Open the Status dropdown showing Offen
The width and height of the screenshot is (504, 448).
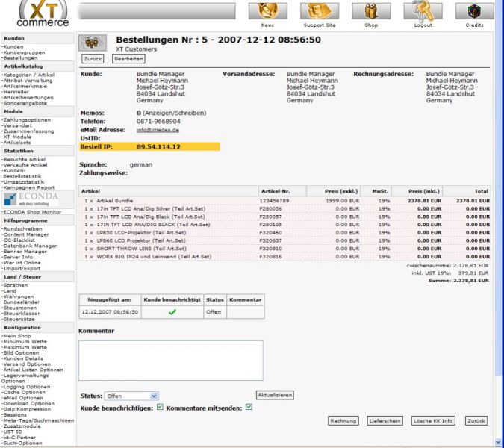tap(131, 396)
